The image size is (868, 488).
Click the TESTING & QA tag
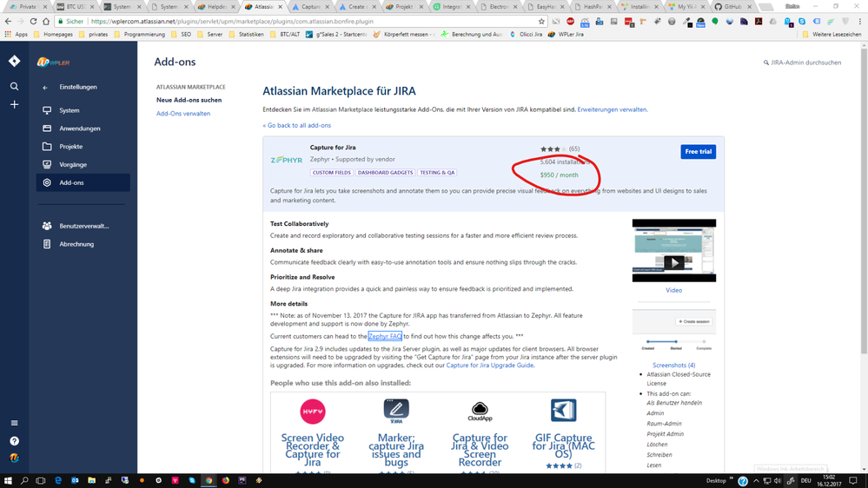[x=437, y=173]
